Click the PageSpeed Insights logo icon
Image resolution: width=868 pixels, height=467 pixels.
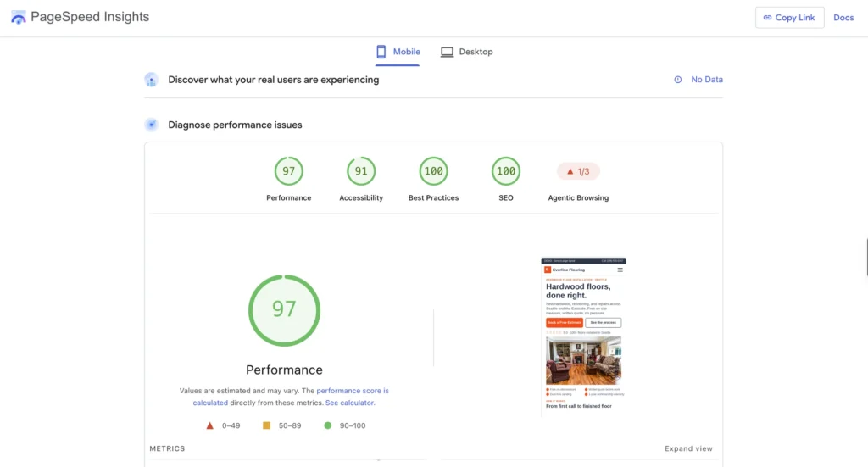coord(19,17)
